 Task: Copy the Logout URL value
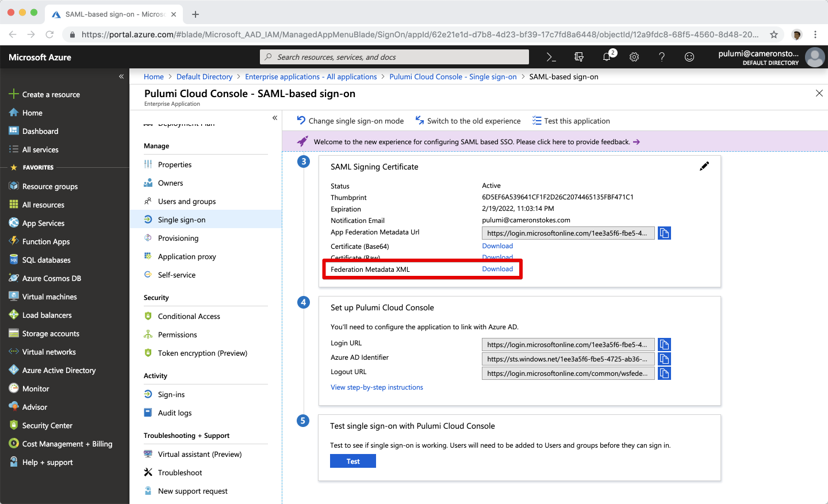tap(664, 374)
